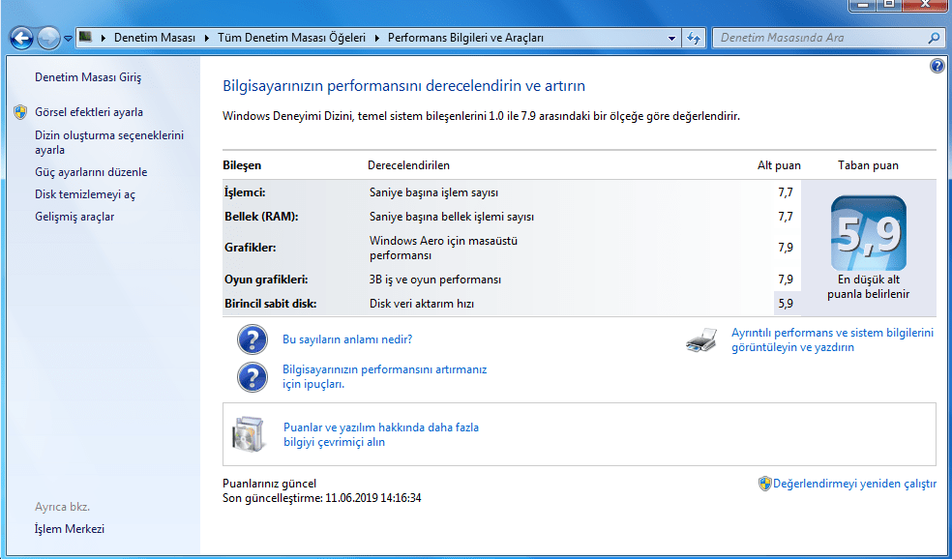
Task: Select the Oyun grafikleri row label
Action: pos(266,280)
